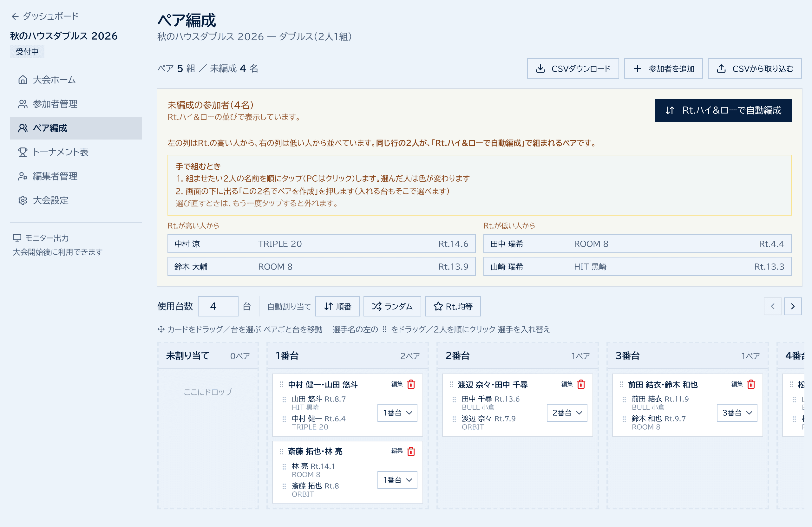Select unpaired participant 鈴木 大輔
Viewport: 812px width, 527px height.
321,266
